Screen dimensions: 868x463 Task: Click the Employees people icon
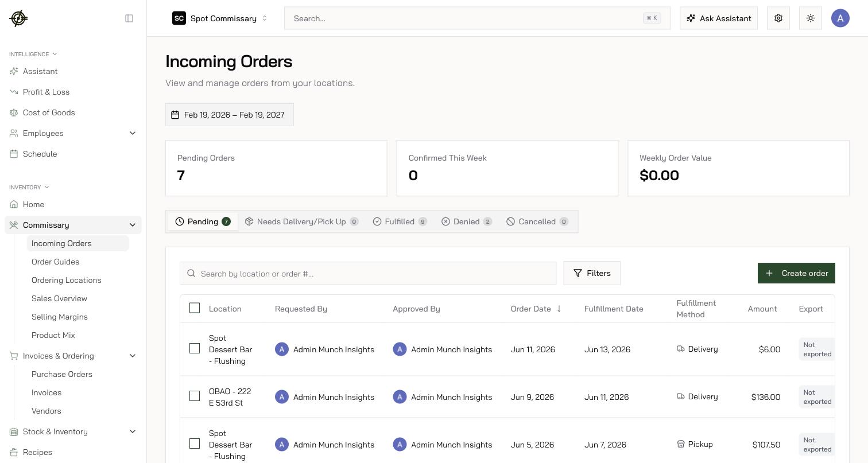pyautogui.click(x=14, y=133)
